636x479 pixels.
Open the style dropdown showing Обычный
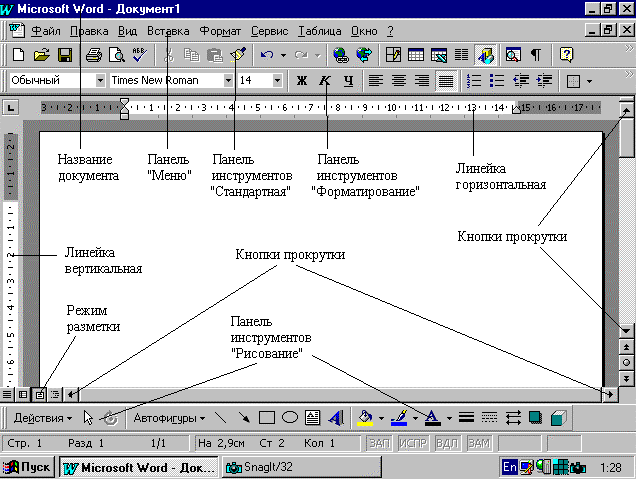coord(99,81)
